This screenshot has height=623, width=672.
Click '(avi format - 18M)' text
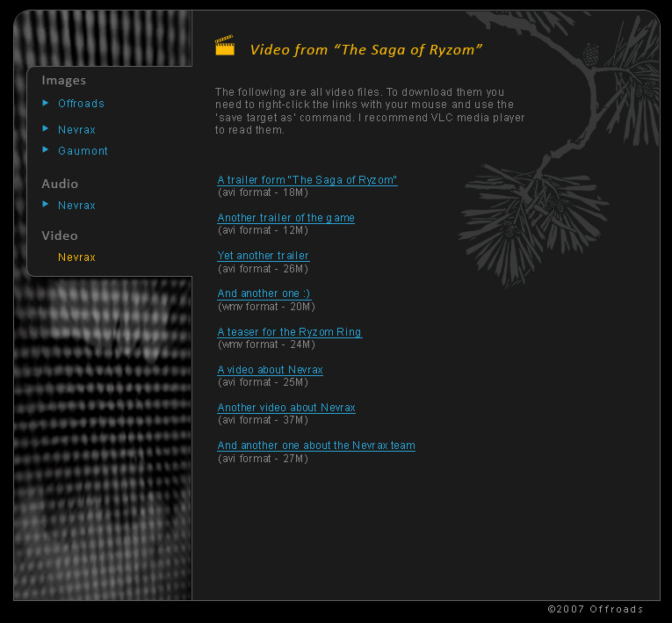point(264,192)
